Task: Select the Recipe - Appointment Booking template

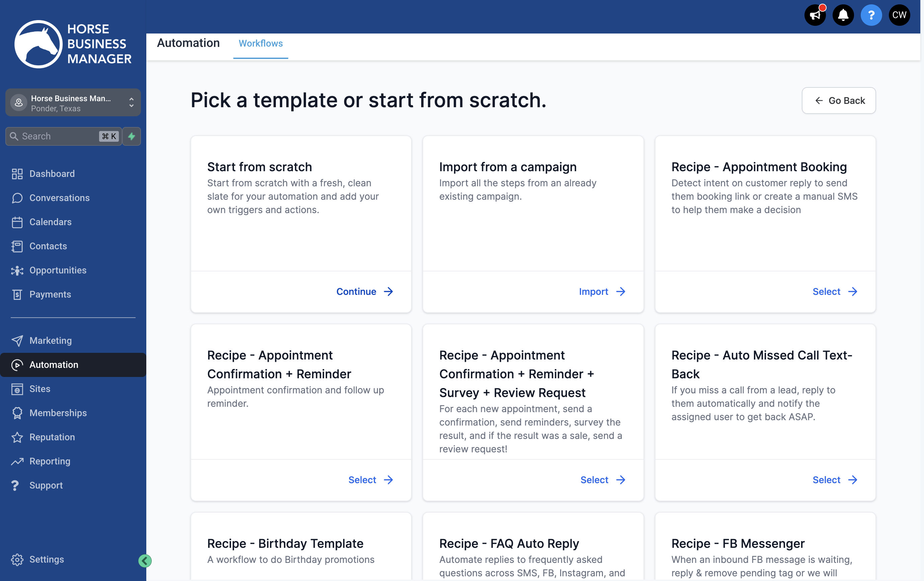Action: point(834,292)
